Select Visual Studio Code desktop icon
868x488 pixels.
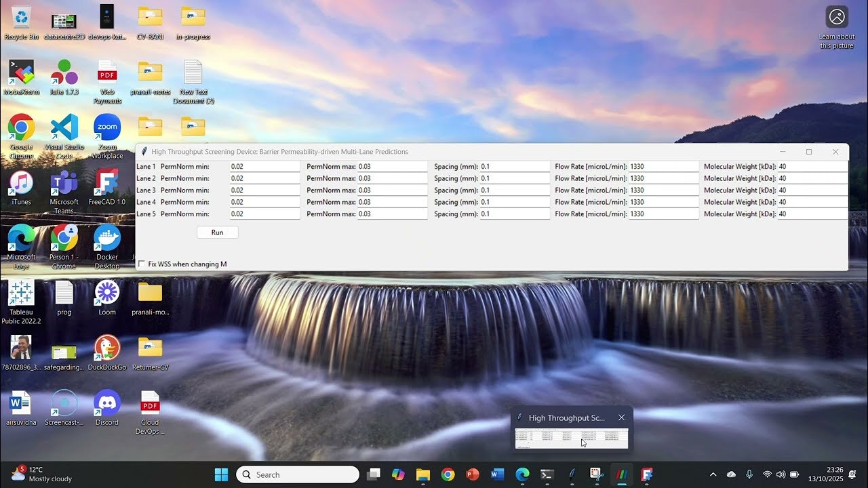pyautogui.click(x=64, y=128)
